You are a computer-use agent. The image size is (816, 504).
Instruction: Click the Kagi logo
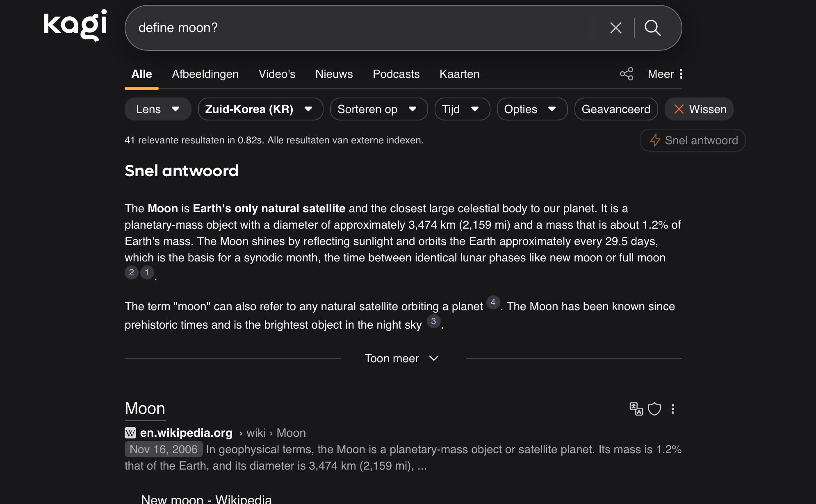click(75, 25)
